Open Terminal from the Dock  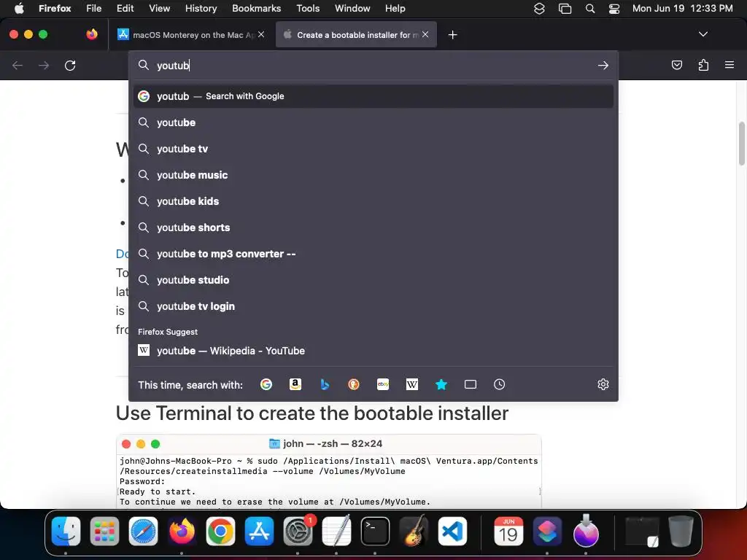click(375, 532)
